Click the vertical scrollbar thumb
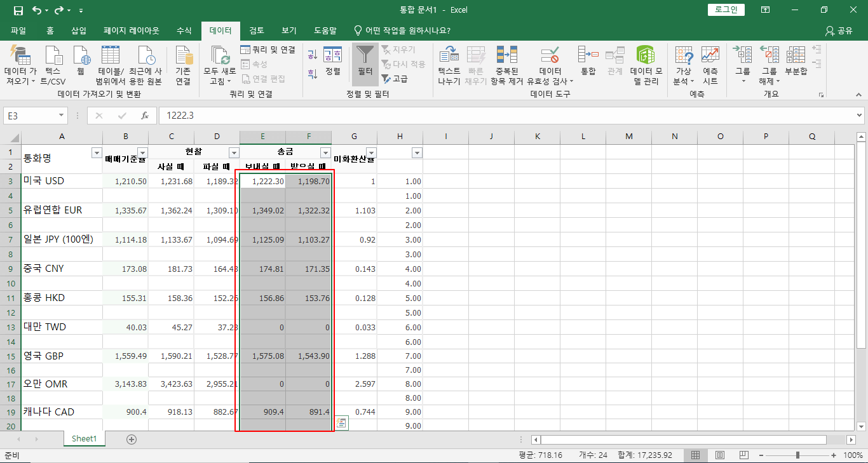868x463 pixels. pos(861,245)
